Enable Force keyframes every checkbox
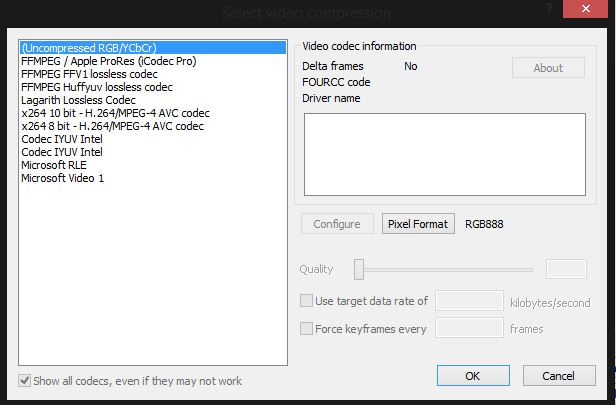Image resolution: width=616 pixels, height=405 pixels. 307,328
